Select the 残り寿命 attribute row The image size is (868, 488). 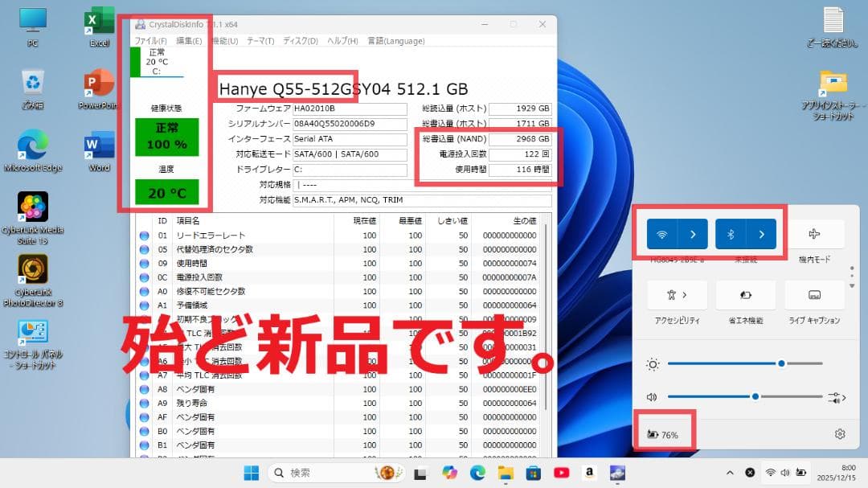[339, 404]
